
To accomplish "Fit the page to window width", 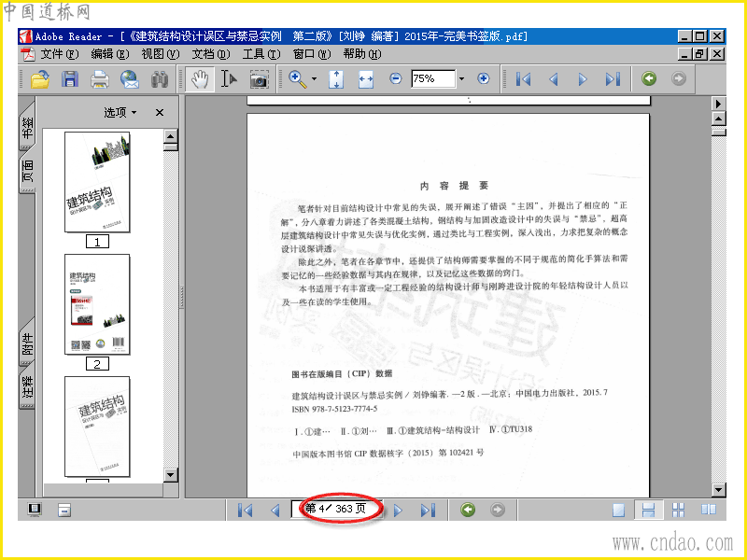I will coord(366,79).
